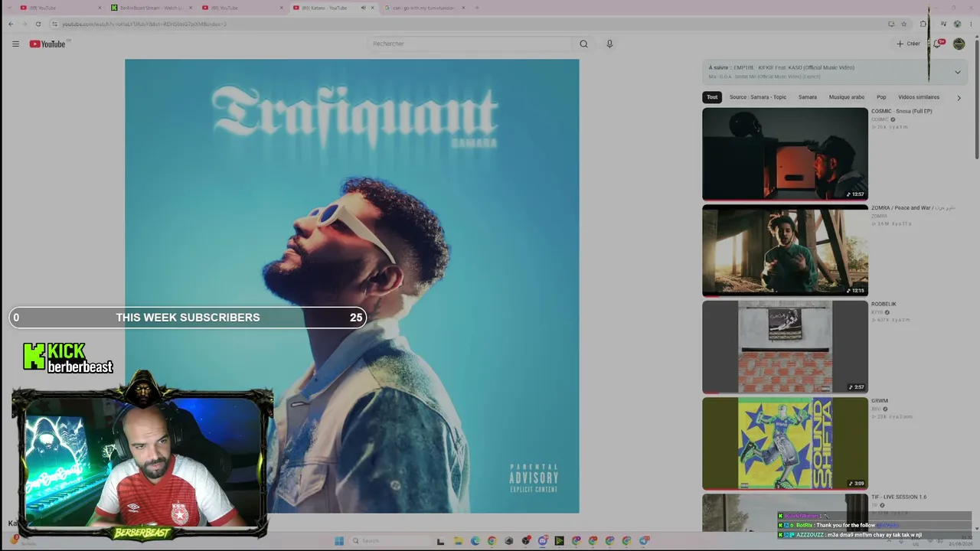Play the COSMIC video thumbnail
The height and width of the screenshot is (551, 980).
785,154
